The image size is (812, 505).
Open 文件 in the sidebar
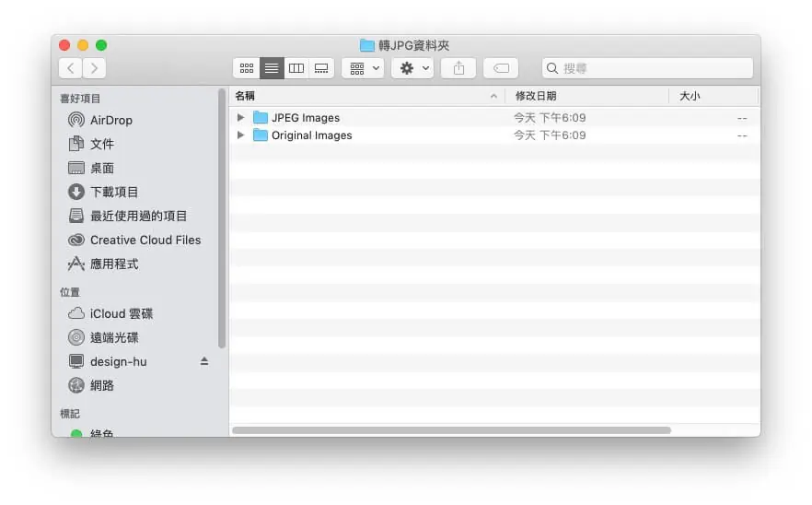(91, 144)
